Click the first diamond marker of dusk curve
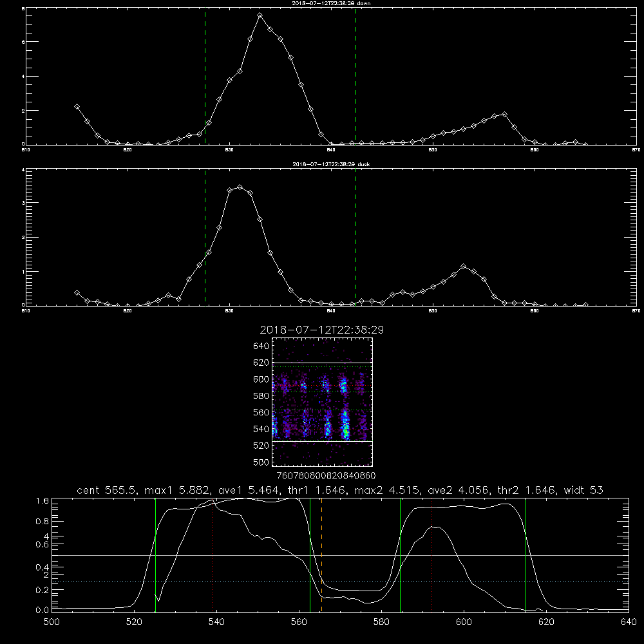This screenshot has width=644, height=644. pos(77,293)
